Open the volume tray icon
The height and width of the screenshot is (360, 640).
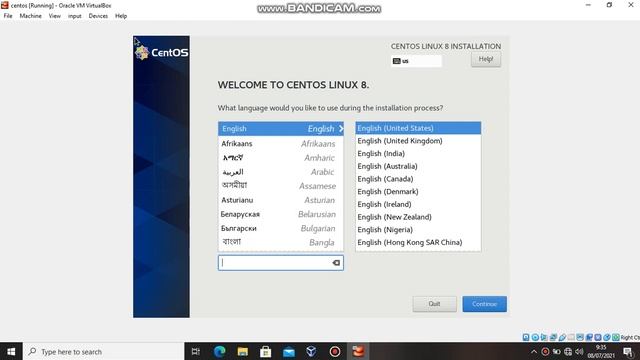[x=579, y=351]
